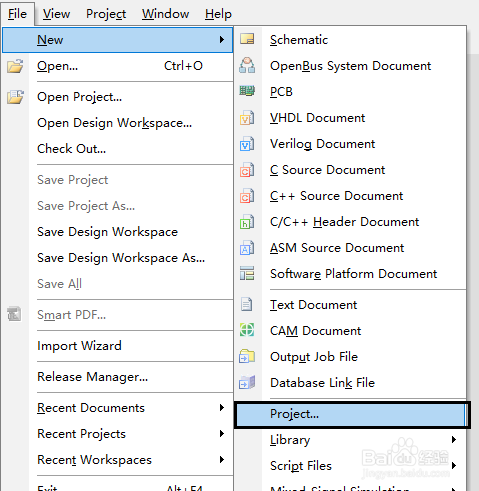The image size is (479, 491).
Task: Click the green PCB board icon
Action: [247, 91]
